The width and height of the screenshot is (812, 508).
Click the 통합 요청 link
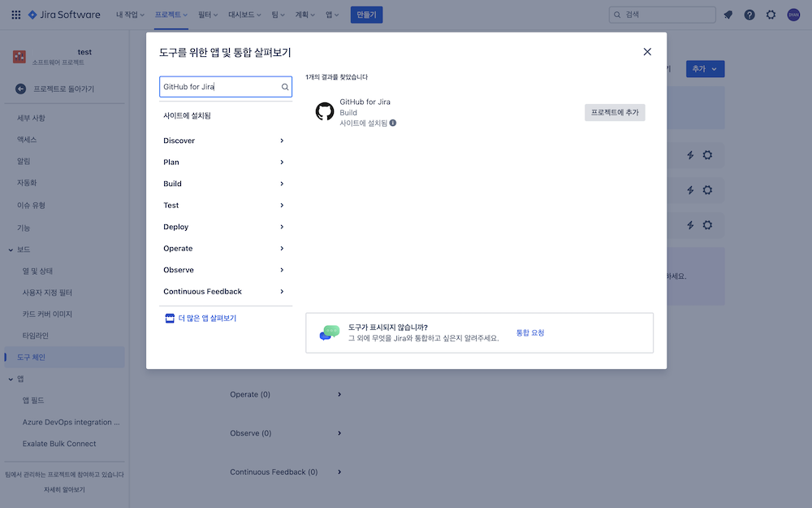(x=529, y=332)
